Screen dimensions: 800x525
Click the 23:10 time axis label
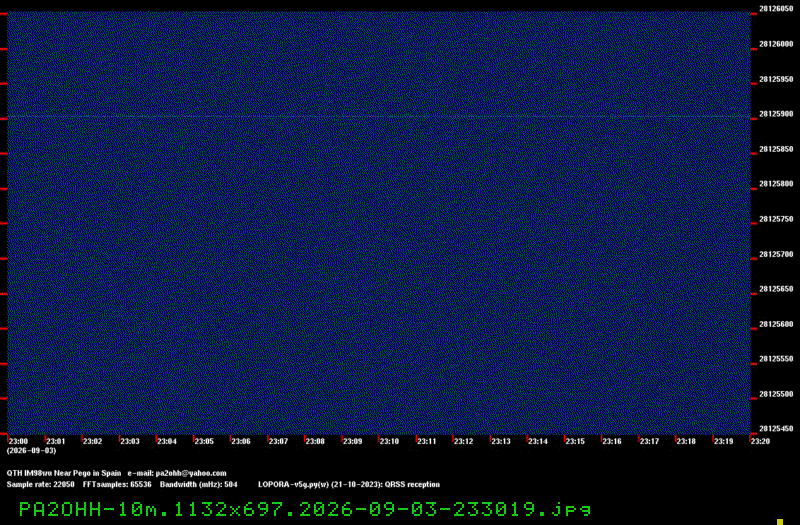tap(389, 441)
